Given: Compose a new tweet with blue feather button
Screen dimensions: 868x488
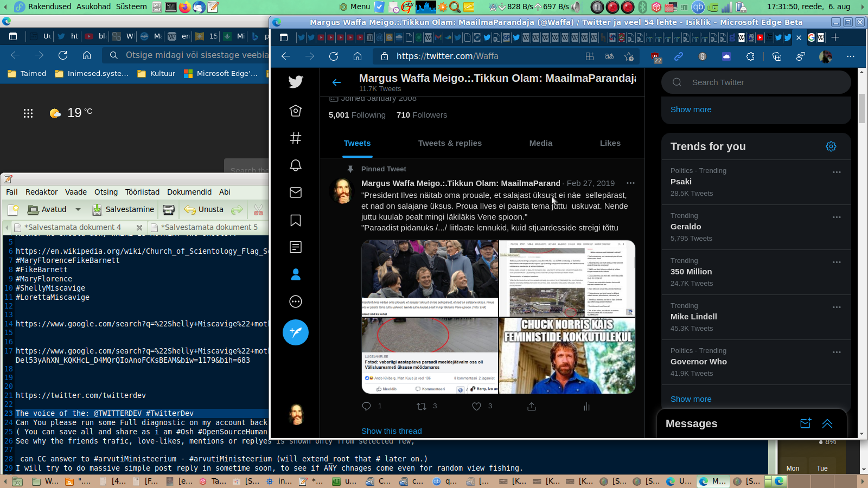Looking at the screenshot, I should pos(296,332).
